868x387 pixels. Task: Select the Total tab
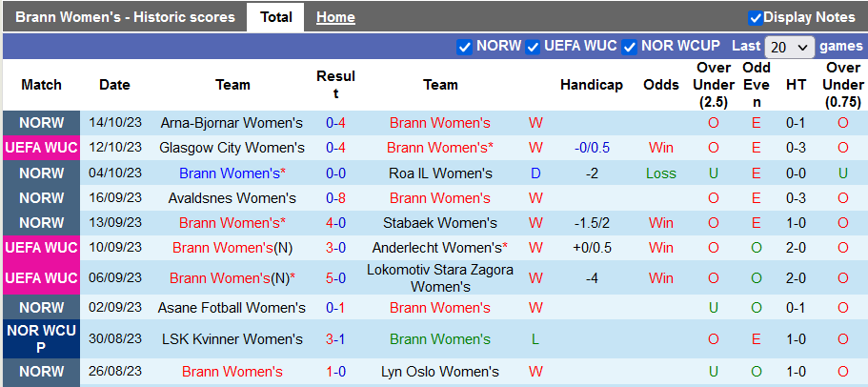pos(275,17)
